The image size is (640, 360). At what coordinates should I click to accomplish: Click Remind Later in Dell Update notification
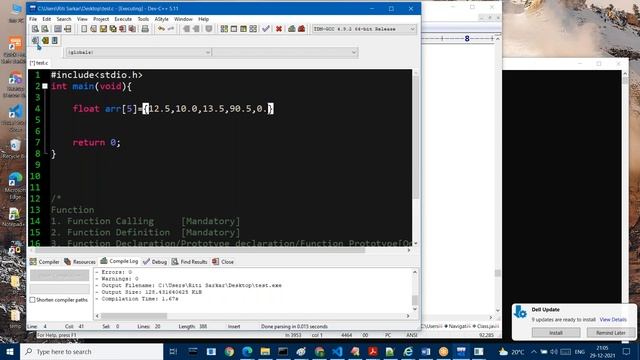tap(611, 333)
